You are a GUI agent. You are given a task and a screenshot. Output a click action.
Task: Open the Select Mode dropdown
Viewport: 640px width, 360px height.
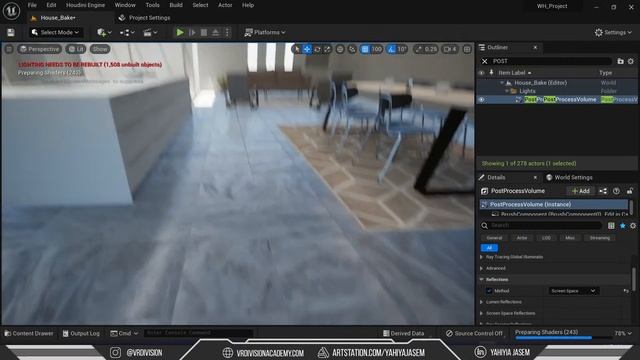[55, 32]
